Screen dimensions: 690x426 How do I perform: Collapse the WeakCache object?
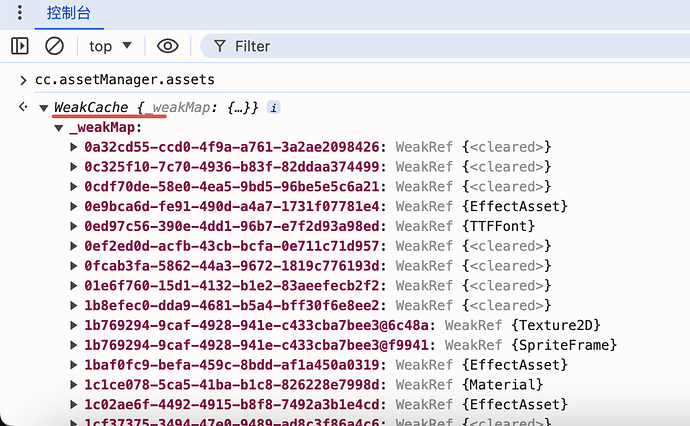43,108
